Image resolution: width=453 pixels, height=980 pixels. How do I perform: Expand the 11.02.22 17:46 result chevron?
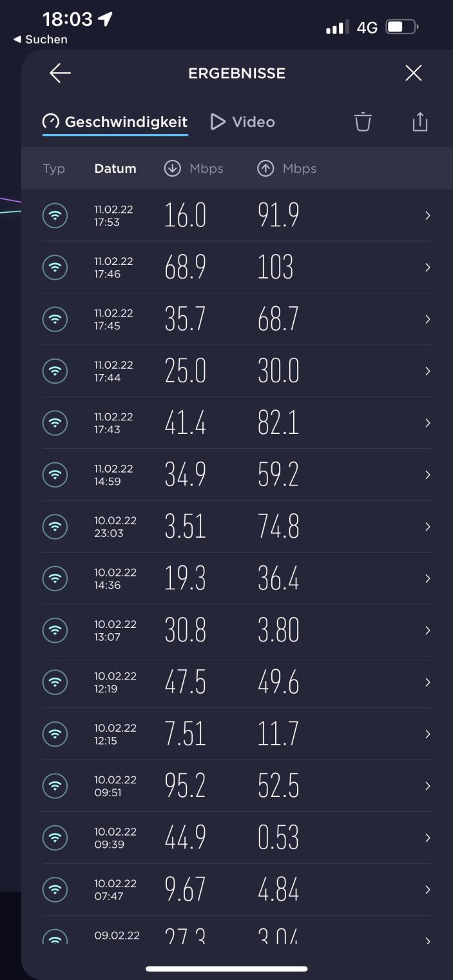point(427,268)
